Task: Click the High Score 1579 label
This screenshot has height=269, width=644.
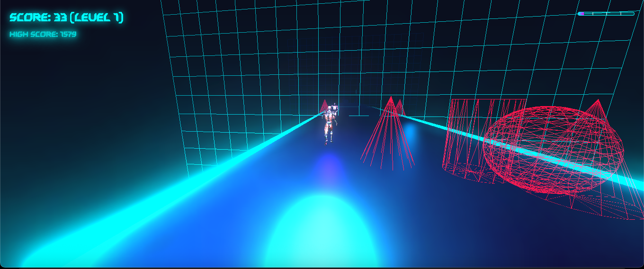Action: pyautogui.click(x=43, y=34)
